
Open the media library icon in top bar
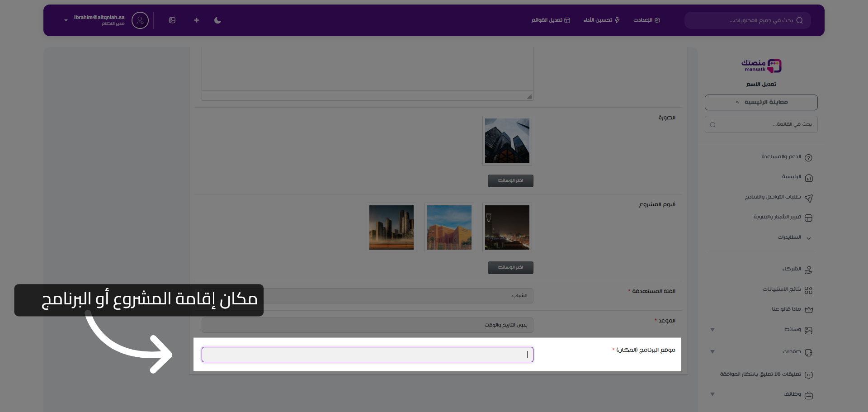coord(172,20)
